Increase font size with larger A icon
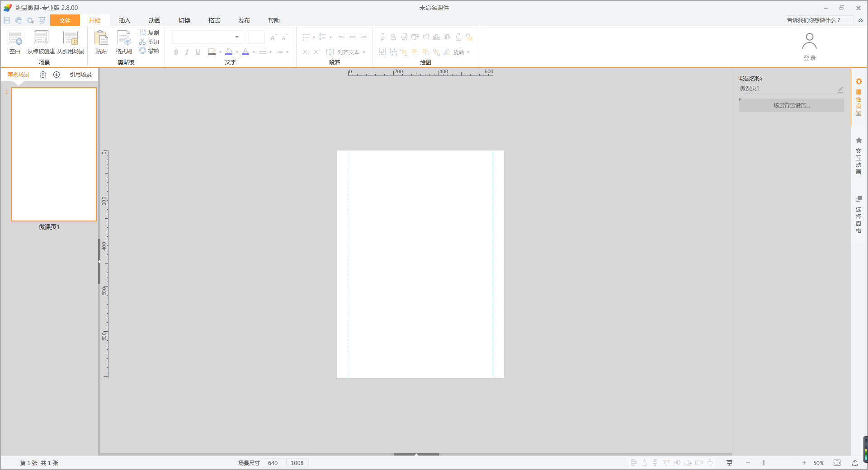868x470 pixels. [x=273, y=38]
